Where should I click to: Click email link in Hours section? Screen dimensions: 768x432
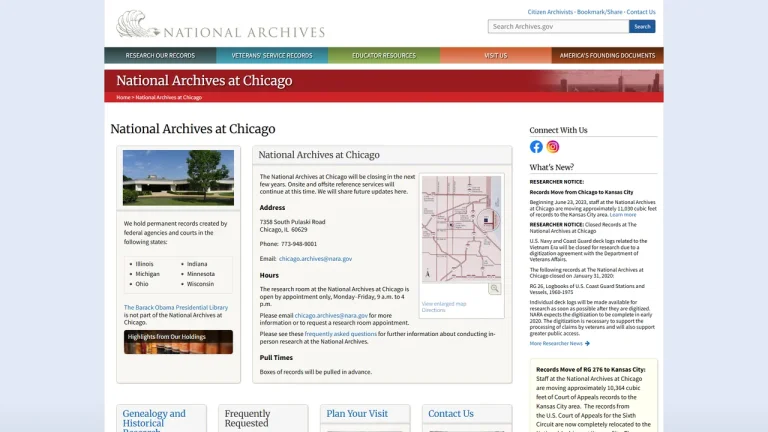click(x=331, y=315)
